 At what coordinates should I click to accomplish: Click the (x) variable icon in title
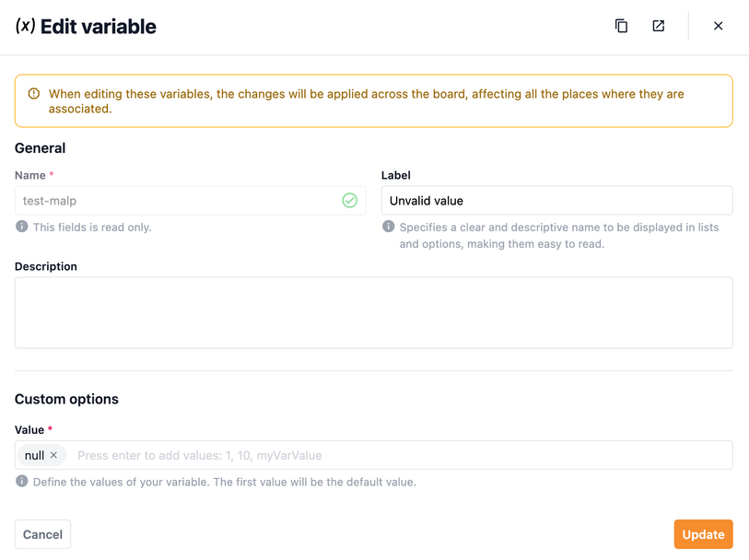point(25,26)
